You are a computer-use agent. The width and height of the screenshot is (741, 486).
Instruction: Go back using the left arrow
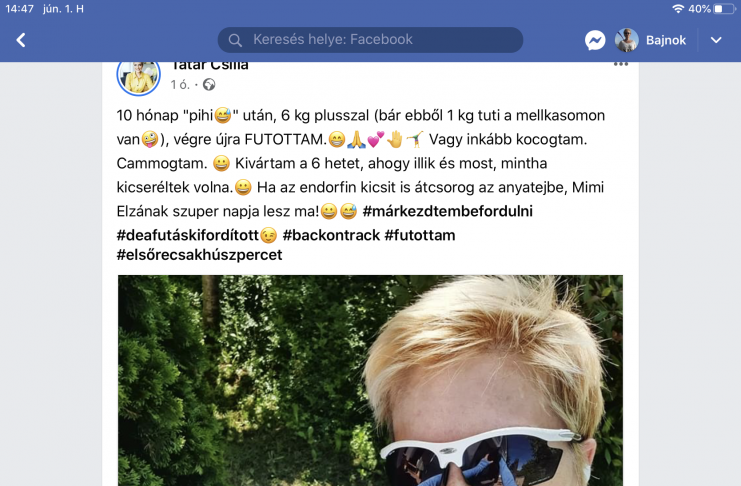pos(21,40)
